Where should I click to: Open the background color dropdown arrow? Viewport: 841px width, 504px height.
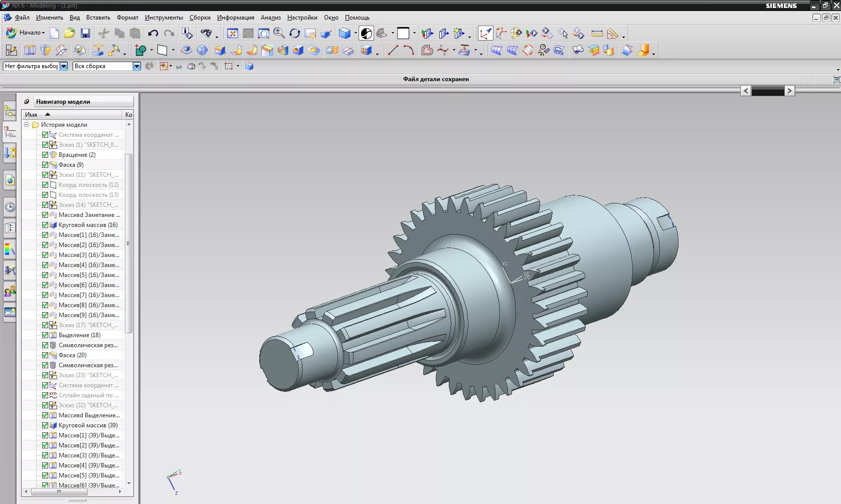click(x=414, y=33)
